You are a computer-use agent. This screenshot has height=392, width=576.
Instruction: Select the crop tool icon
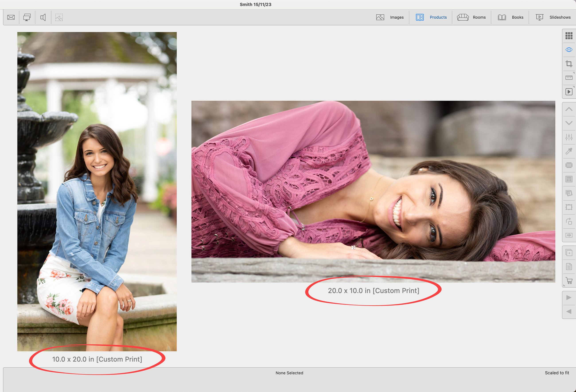(x=569, y=64)
